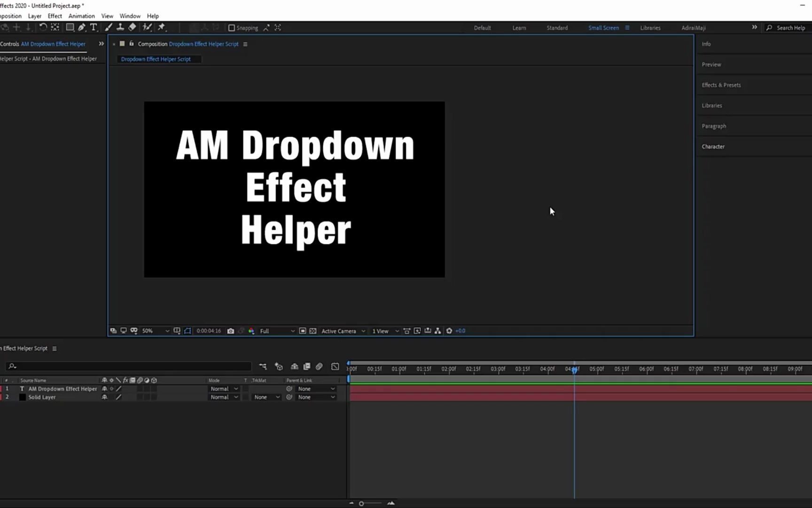Open the Effect menu
The height and width of the screenshot is (508, 812).
[x=55, y=16]
